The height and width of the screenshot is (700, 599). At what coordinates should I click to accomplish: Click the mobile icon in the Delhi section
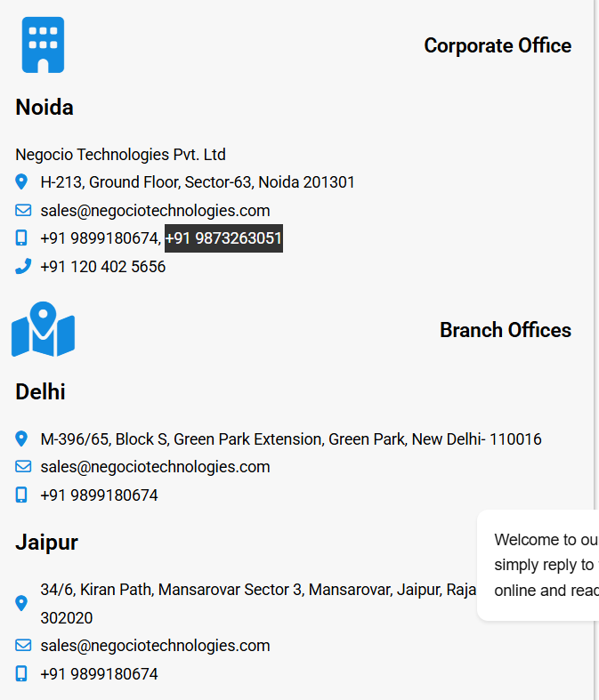21,495
